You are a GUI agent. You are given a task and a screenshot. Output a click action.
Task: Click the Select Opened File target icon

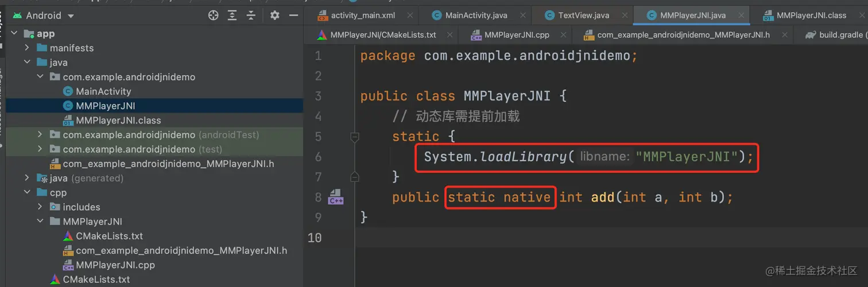[214, 15]
